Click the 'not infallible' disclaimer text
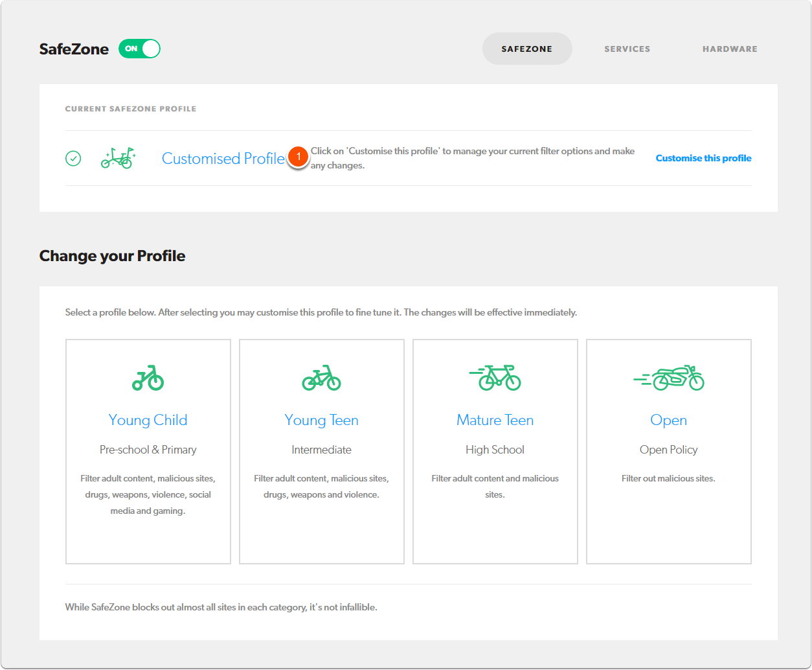Image resolution: width=812 pixels, height=670 pixels. click(x=221, y=608)
